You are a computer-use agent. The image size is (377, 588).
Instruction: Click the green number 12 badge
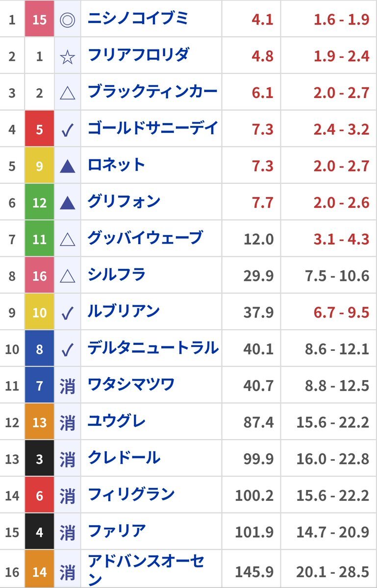coord(39,203)
